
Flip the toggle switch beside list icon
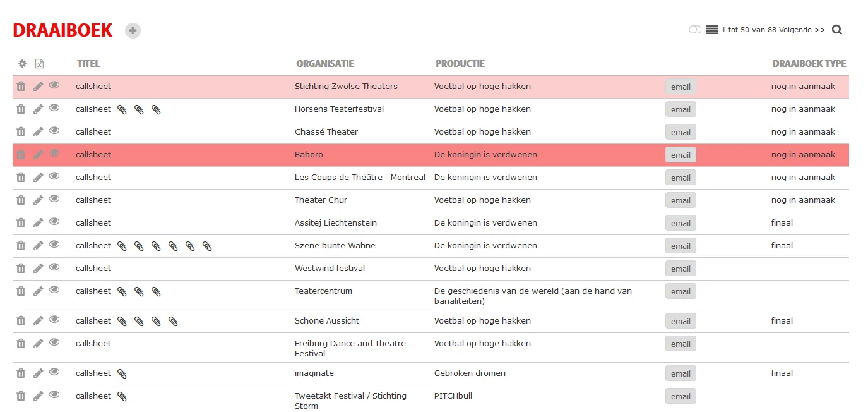coord(695,30)
